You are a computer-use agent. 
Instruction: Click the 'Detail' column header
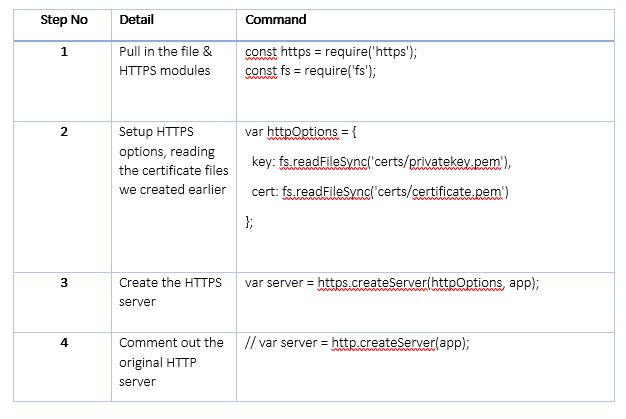click(x=136, y=20)
